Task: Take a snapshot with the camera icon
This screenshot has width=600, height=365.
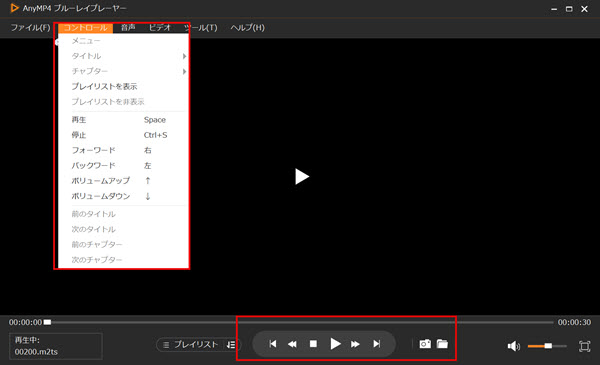Action: tap(425, 344)
